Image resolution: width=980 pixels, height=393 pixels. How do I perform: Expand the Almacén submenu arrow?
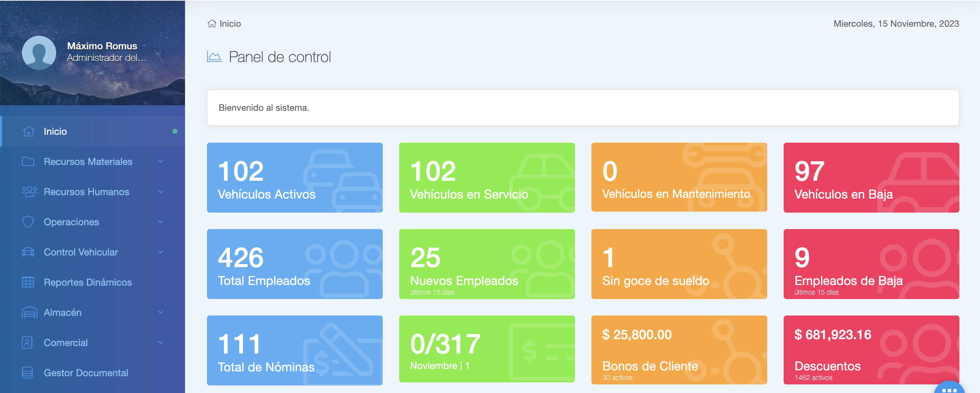pyautogui.click(x=161, y=312)
